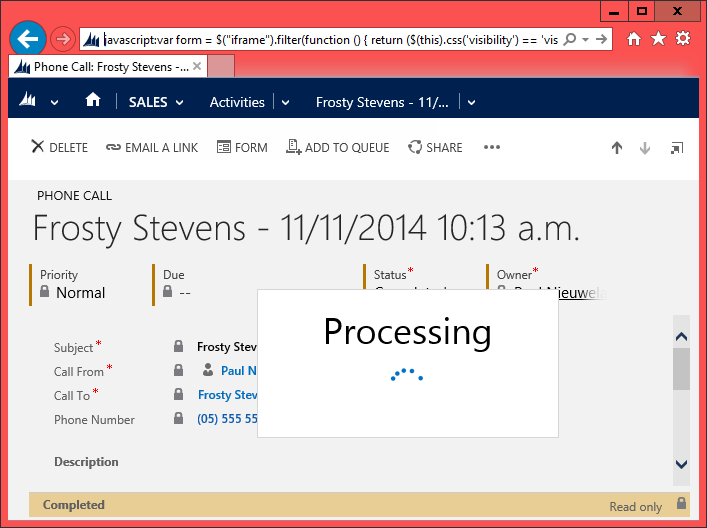The width and height of the screenshot is (707, 528).
Task: Go to previous record with up arrow
Action: coord(617,148)
